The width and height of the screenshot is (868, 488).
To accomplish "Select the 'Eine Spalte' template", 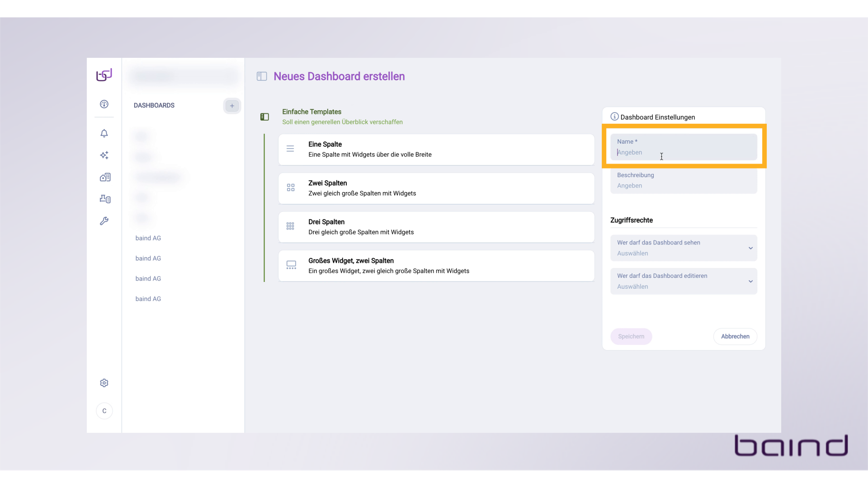I will (436, 150).
